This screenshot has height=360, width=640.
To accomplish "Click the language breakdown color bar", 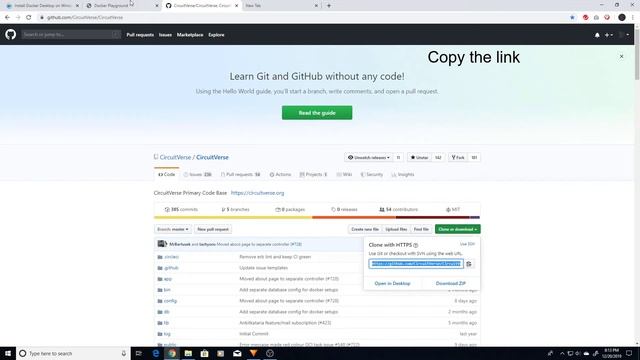I will pyautogui.click(x=317, y=218).
